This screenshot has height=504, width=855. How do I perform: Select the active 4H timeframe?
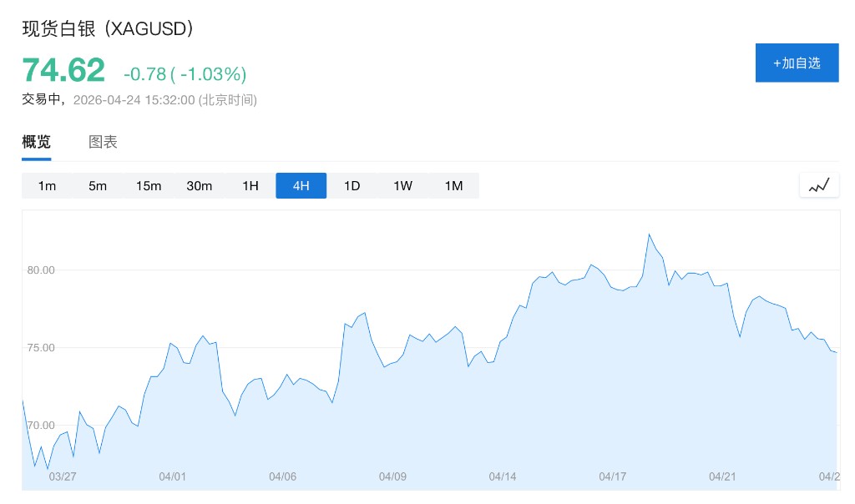point(301,185)
